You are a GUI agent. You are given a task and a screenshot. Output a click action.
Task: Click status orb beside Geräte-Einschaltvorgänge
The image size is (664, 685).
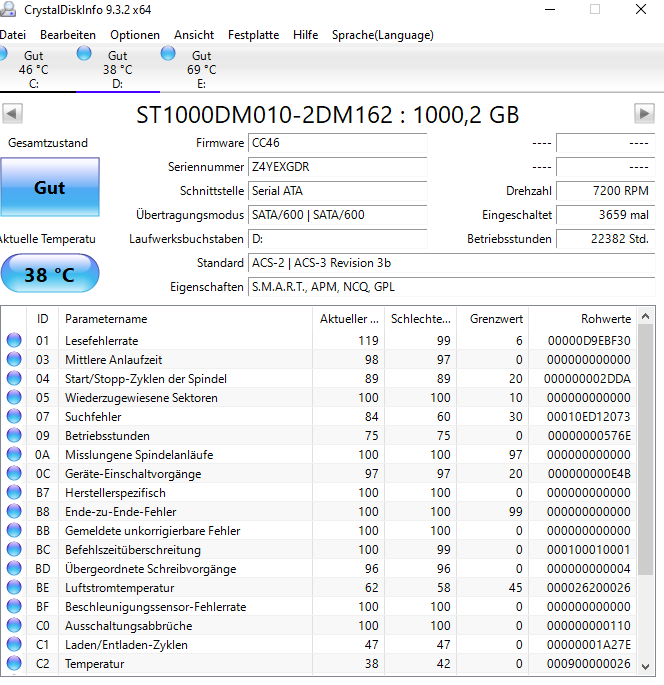(14, 473)
